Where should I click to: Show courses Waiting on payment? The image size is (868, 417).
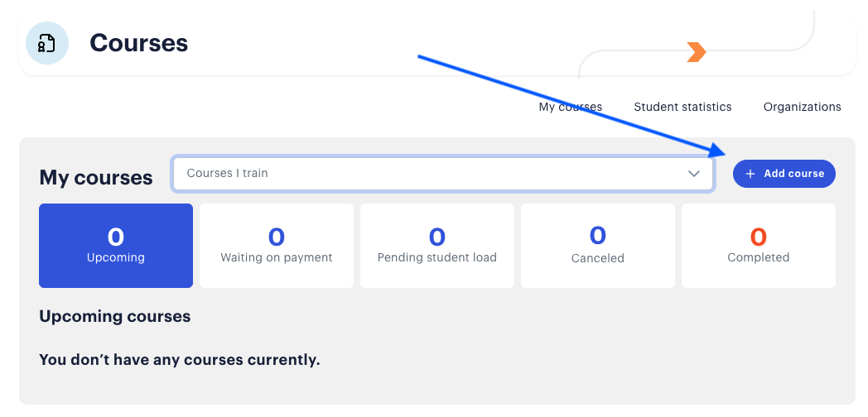tap(277, 246)
